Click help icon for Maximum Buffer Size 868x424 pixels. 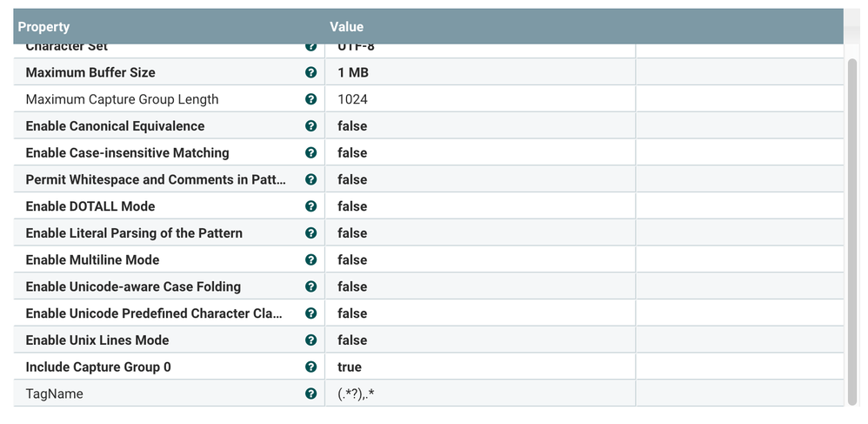310,72
